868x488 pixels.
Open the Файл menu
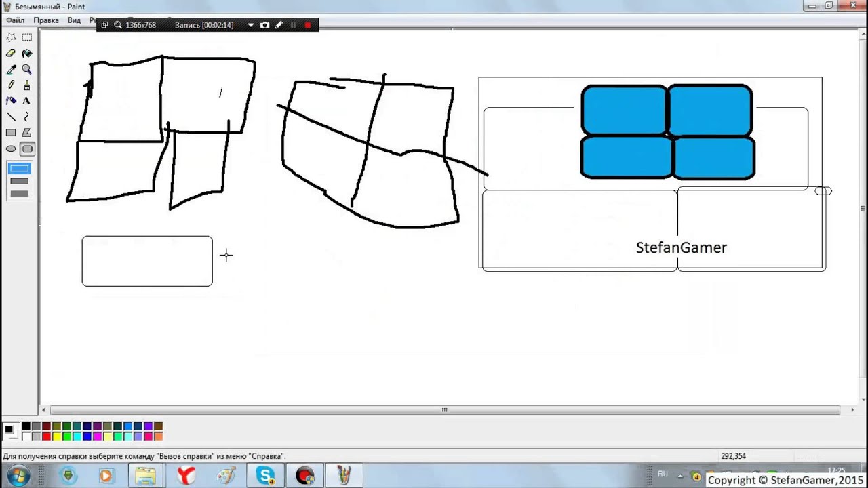[15, 20]
